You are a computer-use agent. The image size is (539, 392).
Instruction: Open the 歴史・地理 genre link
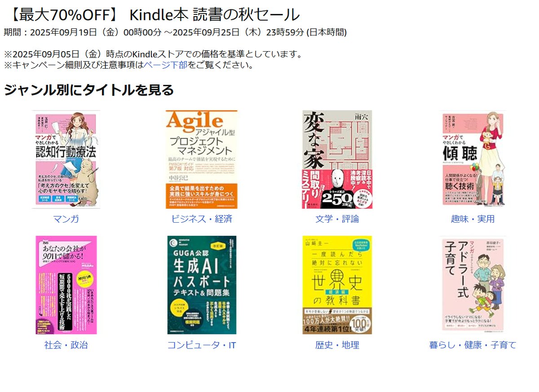pyautogui.click(x=337, y=345)
